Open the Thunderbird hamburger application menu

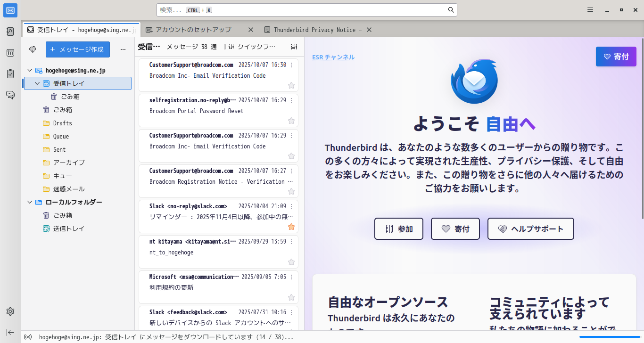(590, 10)
